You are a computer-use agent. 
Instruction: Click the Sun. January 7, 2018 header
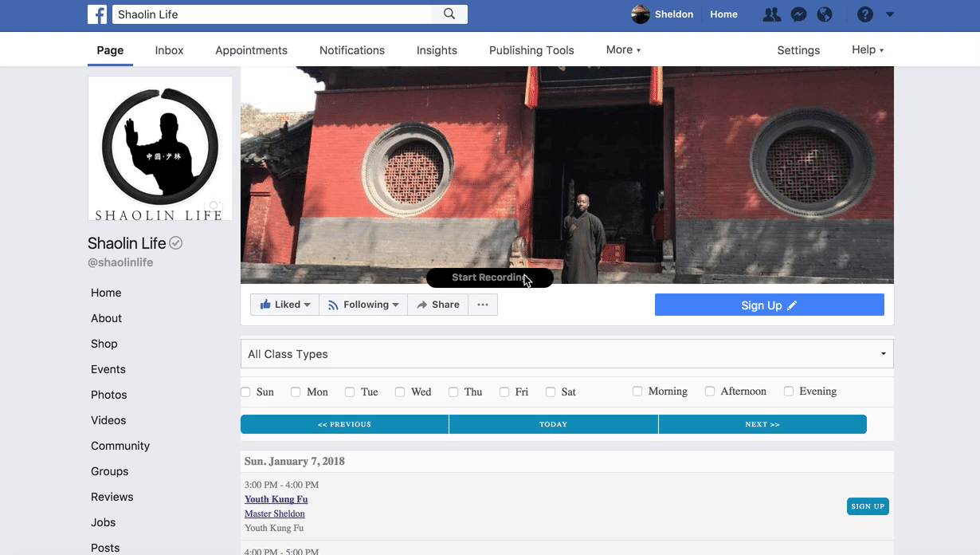pyautogui.click(x=295, y=461)
